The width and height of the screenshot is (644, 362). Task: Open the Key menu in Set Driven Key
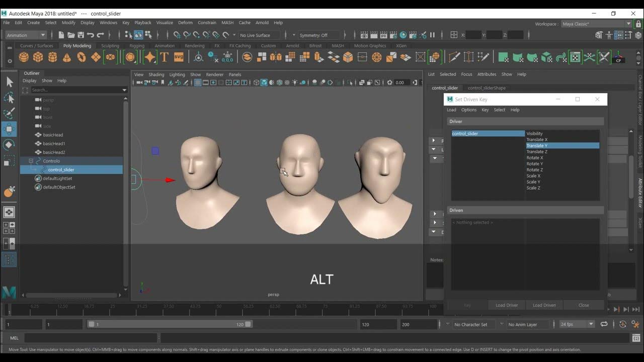point(485,110)
